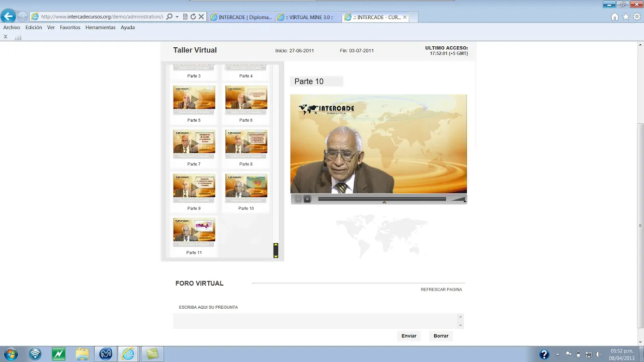This screenshot has height=362, width=644.
Task: Open the Ver menu
Action: 51,28
